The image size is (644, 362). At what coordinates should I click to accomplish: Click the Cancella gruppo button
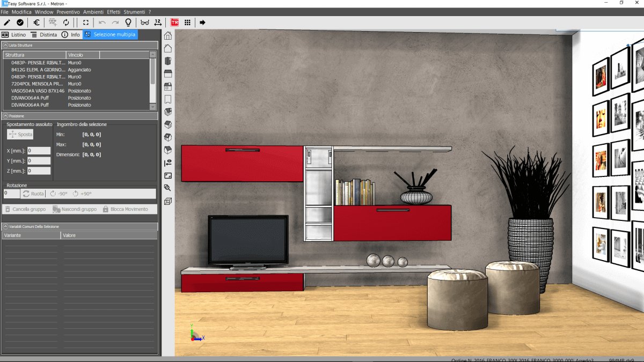coord(25,209)
